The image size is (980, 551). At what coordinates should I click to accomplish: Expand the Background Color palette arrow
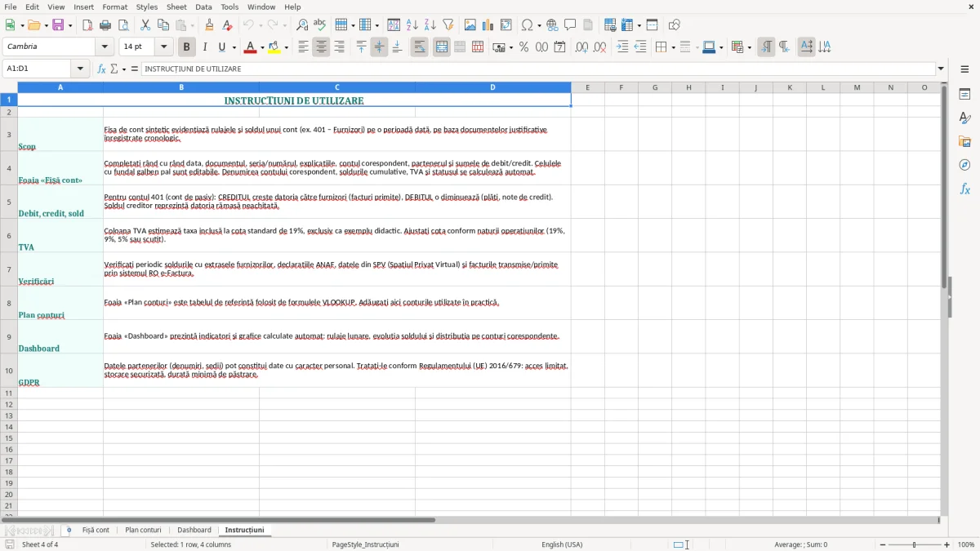click(287, 47)
